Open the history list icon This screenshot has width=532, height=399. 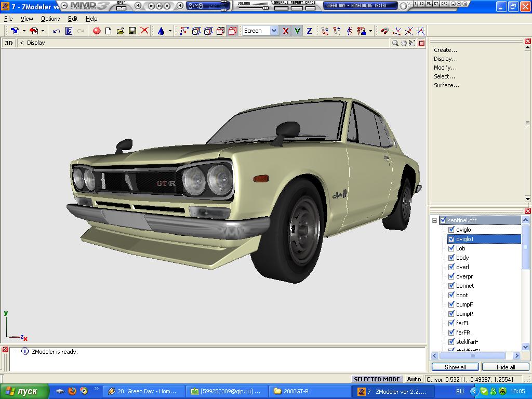coord(69,31)
